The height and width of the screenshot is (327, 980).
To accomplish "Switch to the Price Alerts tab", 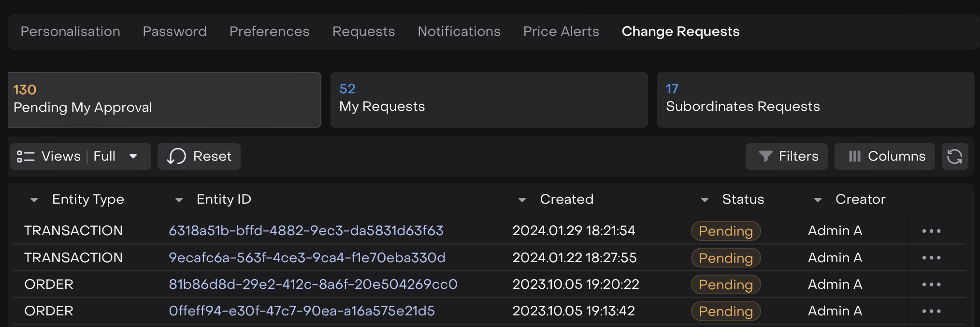I will click(561, 31).
